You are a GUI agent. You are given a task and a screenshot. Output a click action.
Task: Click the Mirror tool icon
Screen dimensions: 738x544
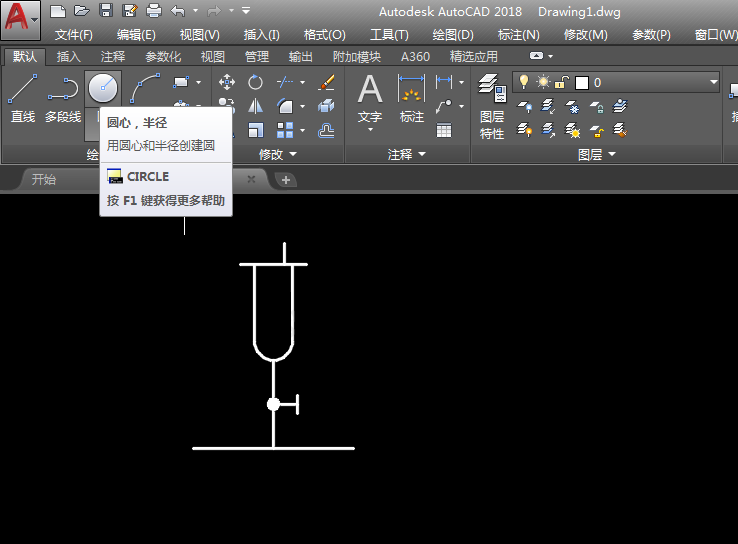[256, 106]
